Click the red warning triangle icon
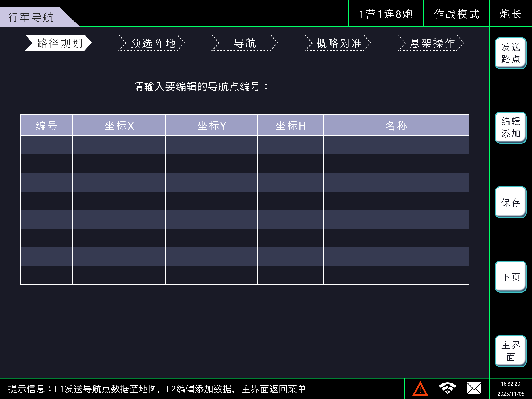The height and width of the screenshot is (399, 532). point(420,389)
